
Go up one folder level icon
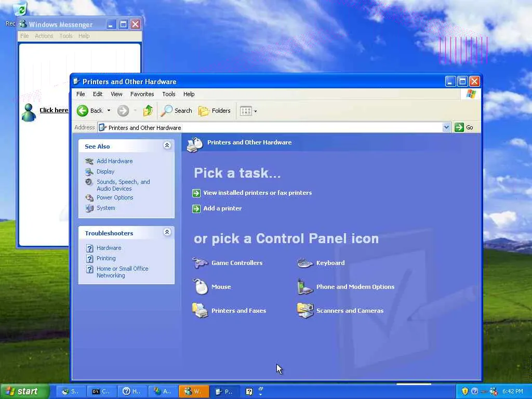(x=148, y=111)
